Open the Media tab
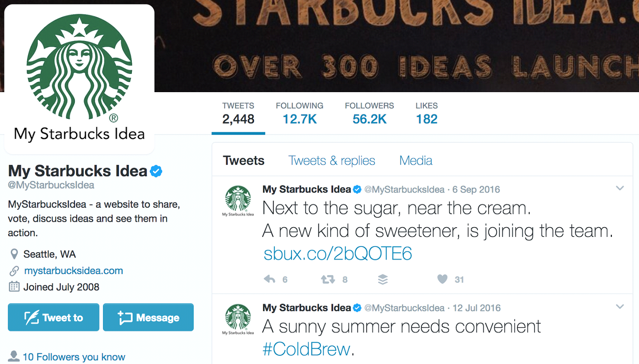 coord(415,161)
